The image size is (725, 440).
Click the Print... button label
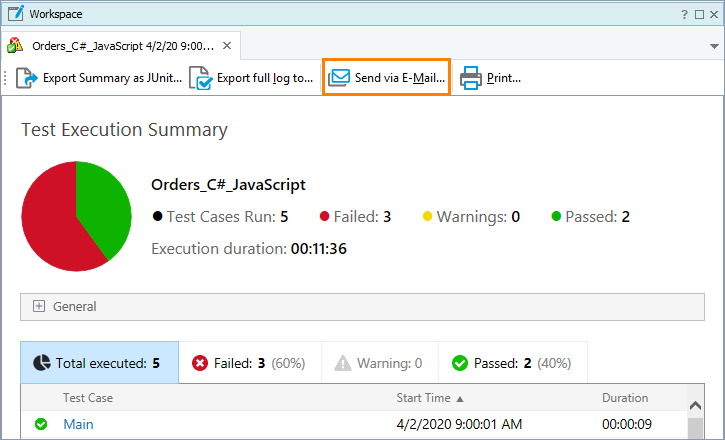click(503, 77)
